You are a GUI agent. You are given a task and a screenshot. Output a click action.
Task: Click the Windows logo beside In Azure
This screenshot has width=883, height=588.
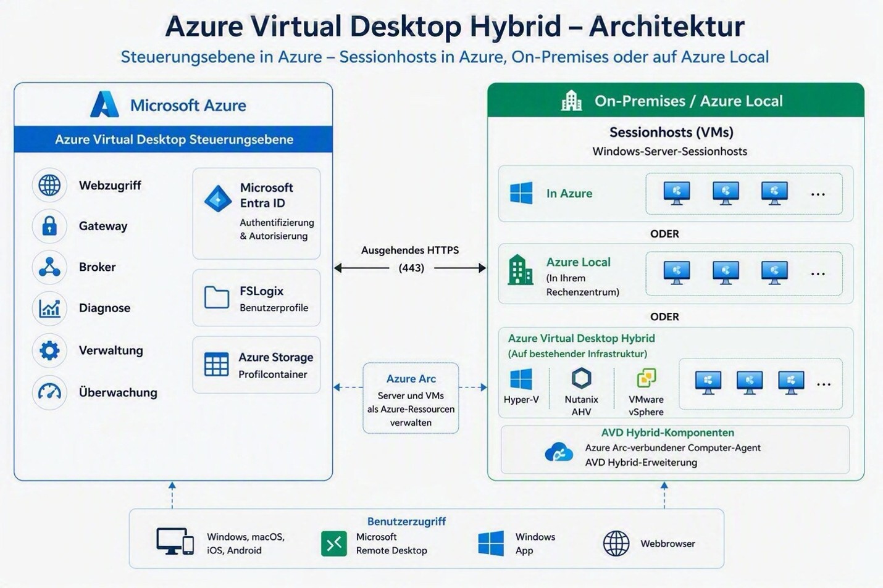[521, 193]
